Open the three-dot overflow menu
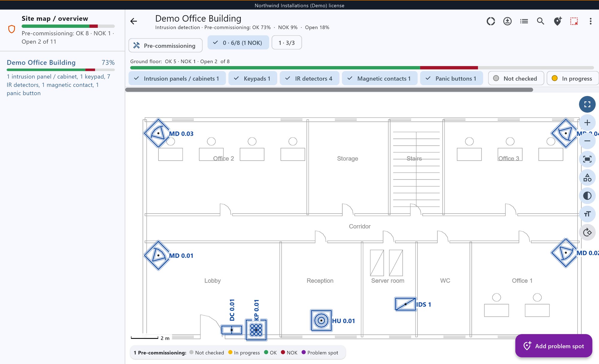Screen dimensions: 599x364 (590, 21)
